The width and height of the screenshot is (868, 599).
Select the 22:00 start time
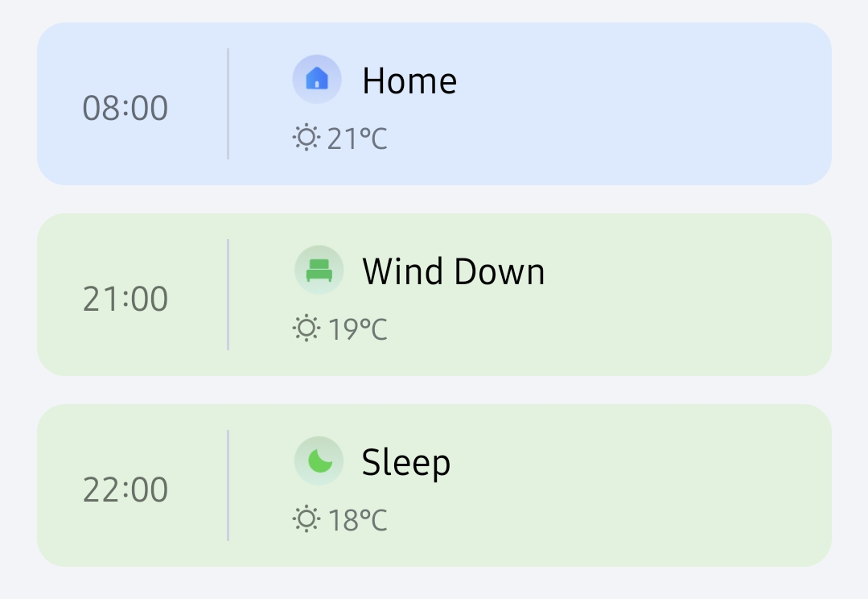click(x=125, y=490)
